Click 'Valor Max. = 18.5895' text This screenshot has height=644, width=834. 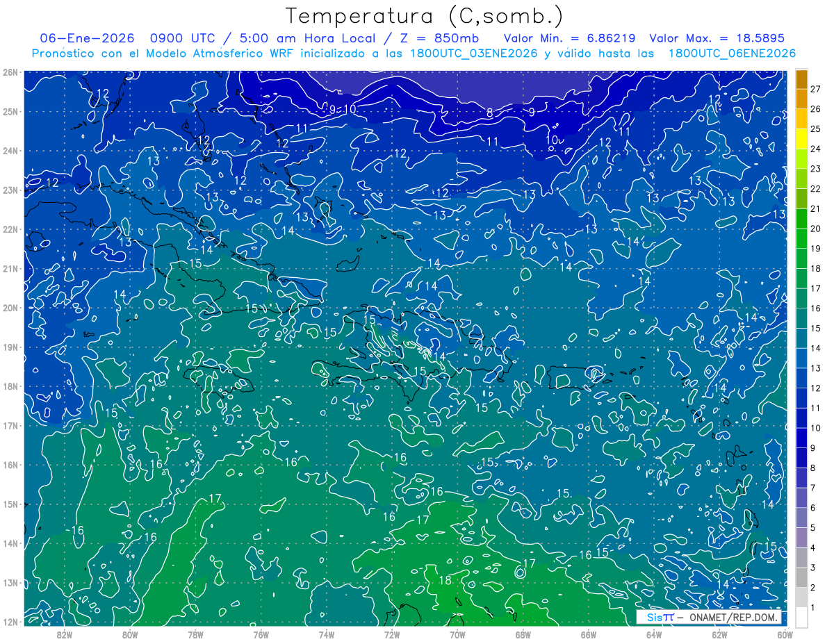click(x=718, y=38)
